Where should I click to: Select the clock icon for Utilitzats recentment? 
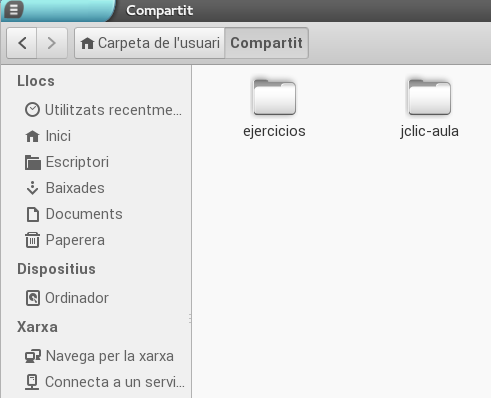click(x=32, y=110)
